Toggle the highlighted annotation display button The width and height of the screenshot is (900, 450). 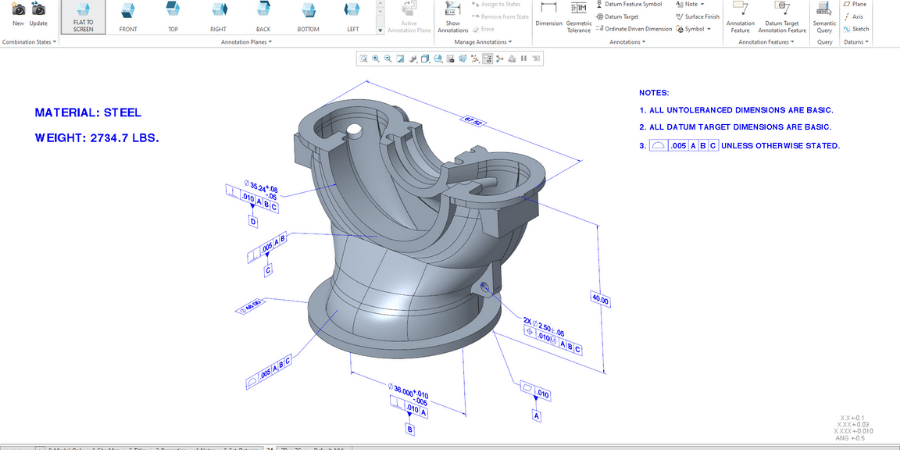point(487,59)
